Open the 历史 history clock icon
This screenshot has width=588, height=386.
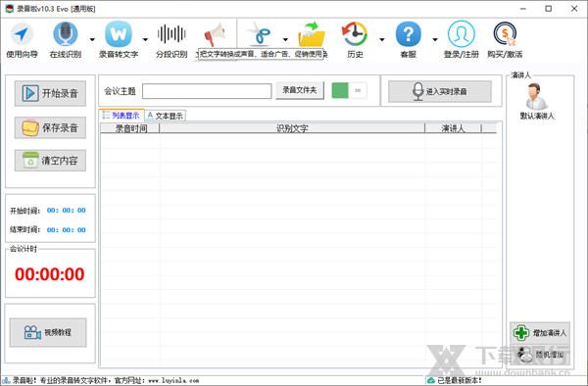(355, 33)
